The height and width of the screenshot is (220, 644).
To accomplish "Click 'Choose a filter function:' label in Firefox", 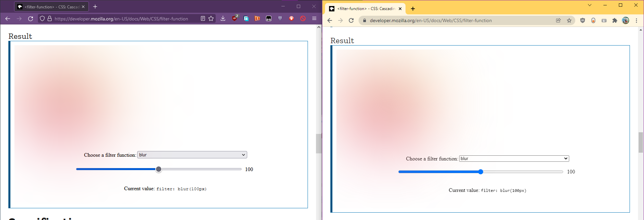I will (x=110, y=155).
